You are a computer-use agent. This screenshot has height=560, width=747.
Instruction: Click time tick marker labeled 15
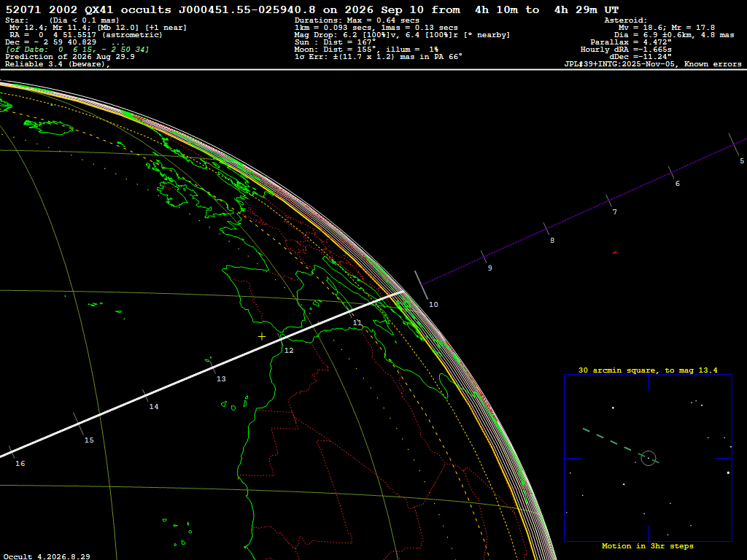78,424
